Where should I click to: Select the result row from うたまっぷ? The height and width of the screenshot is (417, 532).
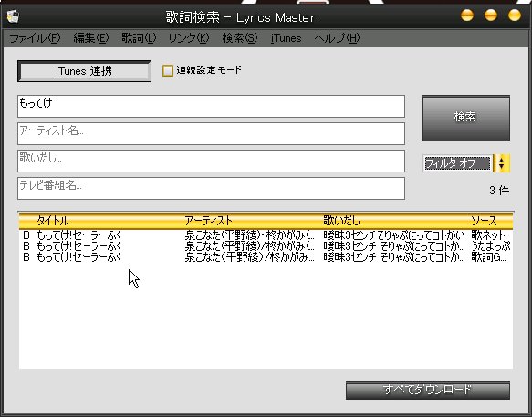pyautogui.click(x=266, y=246)
